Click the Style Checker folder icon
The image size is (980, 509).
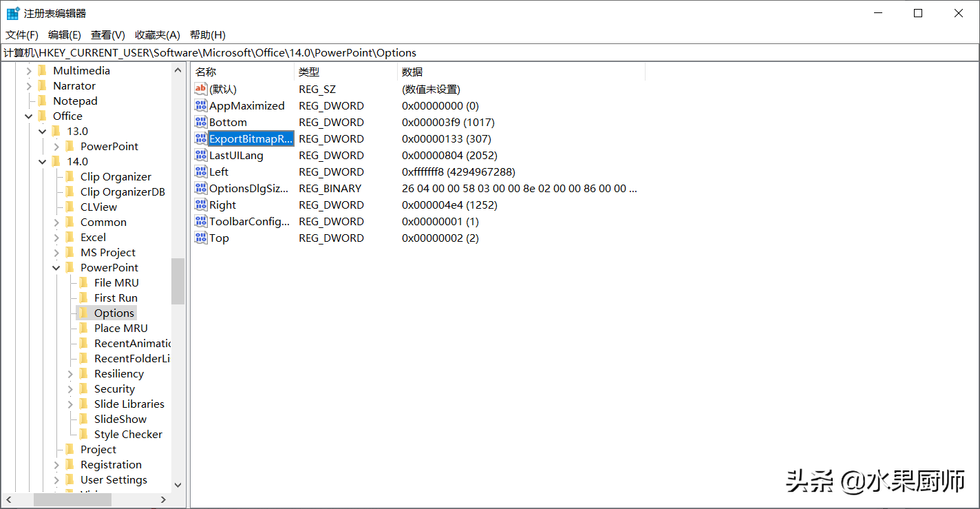pyautogui.click(x=84, y=434)
